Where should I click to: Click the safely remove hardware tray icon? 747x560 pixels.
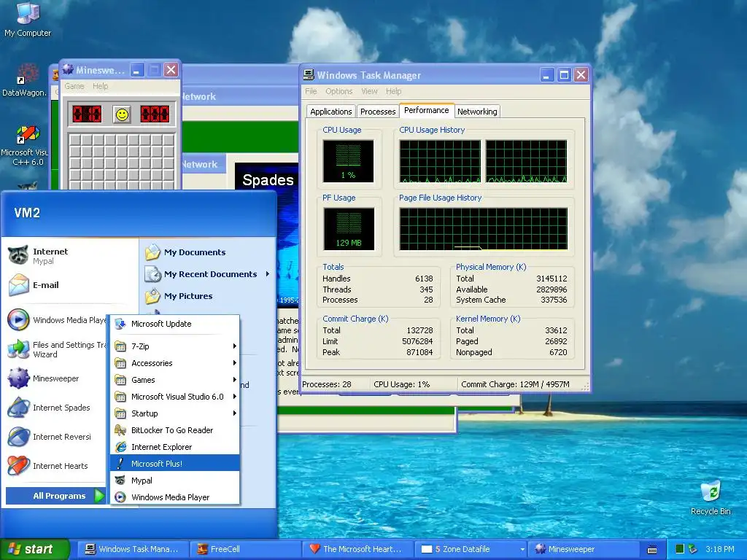click(x=693, y=549)
